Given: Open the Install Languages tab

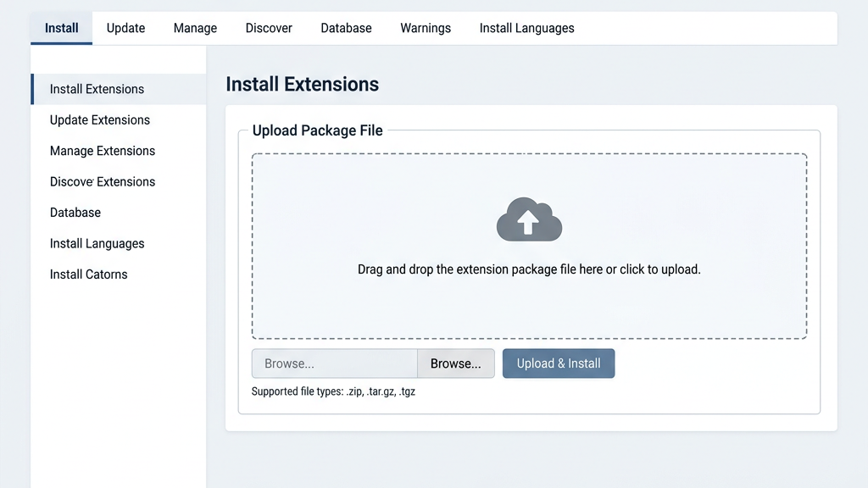Looking at the screenshot, I should [x=526, y=27].
